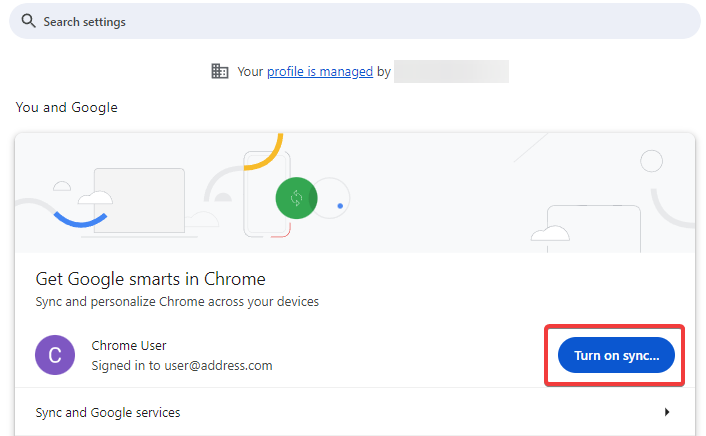Viewport: 706px width, 436px height.
Task: Click the tablet illustration on the banner's right
Action: [x=593, y=228]
